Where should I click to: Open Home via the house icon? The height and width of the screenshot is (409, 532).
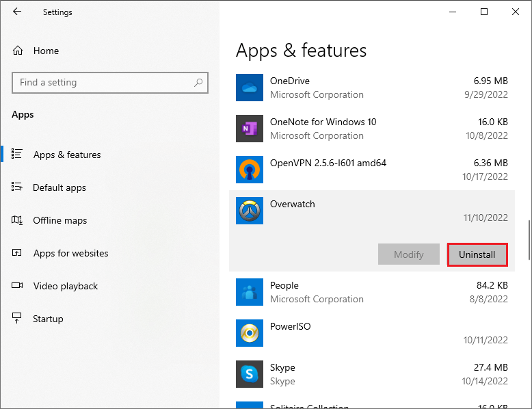pos(18,51)
